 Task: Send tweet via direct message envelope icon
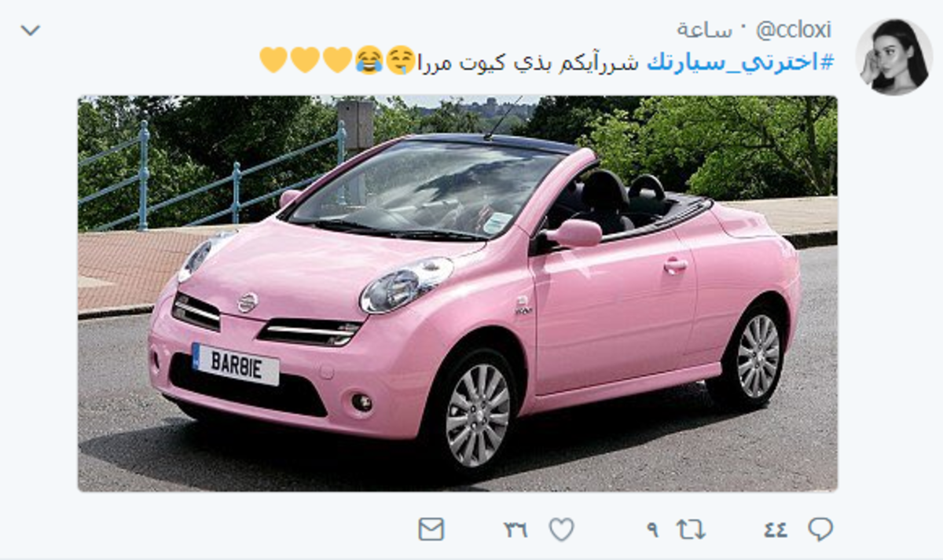pos(431,529)
